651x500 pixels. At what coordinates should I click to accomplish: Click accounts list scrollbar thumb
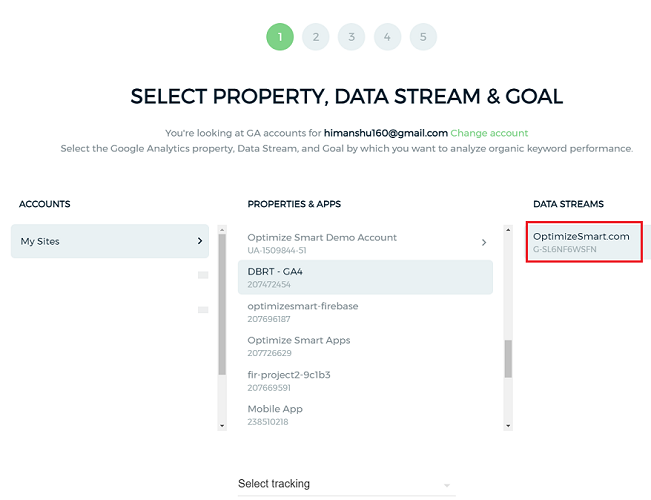(222, 305)
